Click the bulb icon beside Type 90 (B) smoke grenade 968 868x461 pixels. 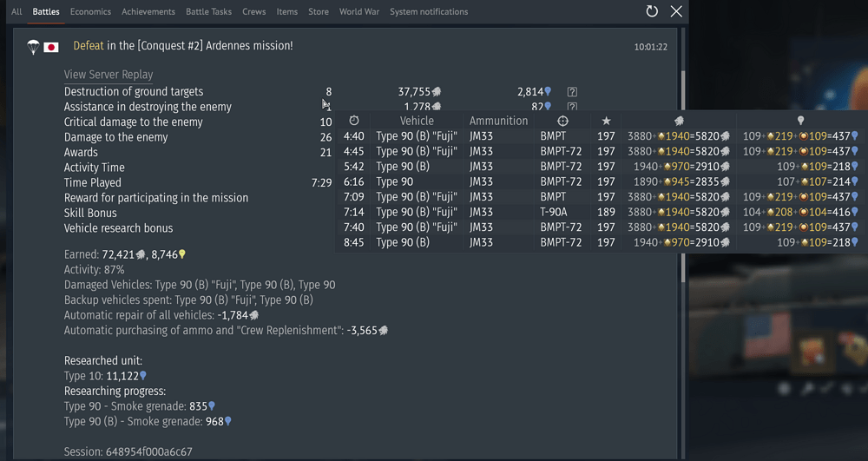[x=227, y=421]
